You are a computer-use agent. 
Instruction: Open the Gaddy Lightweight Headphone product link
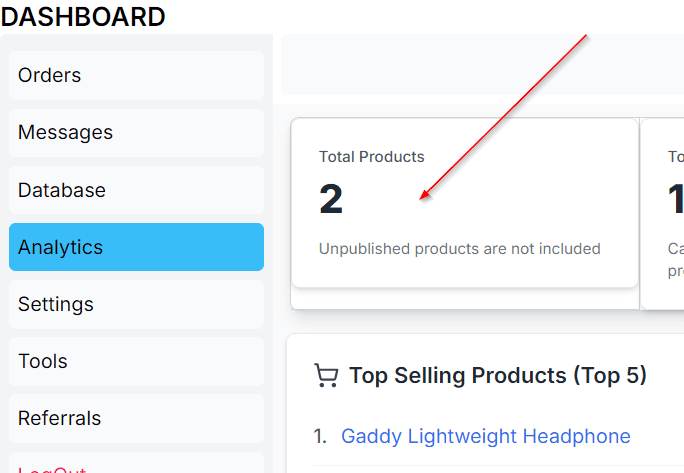(x=486, y=436)
